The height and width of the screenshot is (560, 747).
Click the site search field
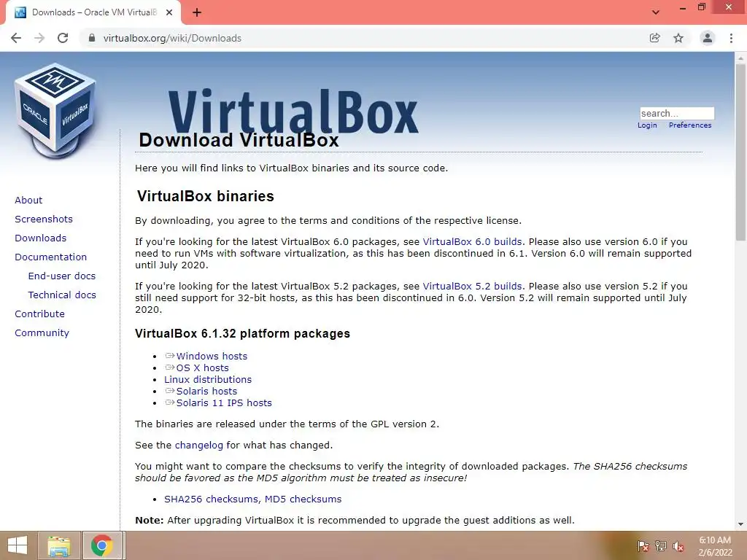[677, 113]
